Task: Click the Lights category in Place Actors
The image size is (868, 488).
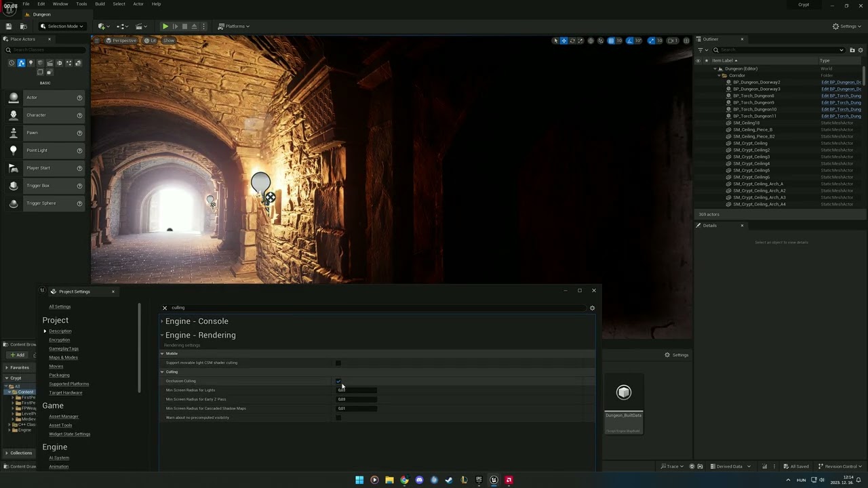Action: 31,63
